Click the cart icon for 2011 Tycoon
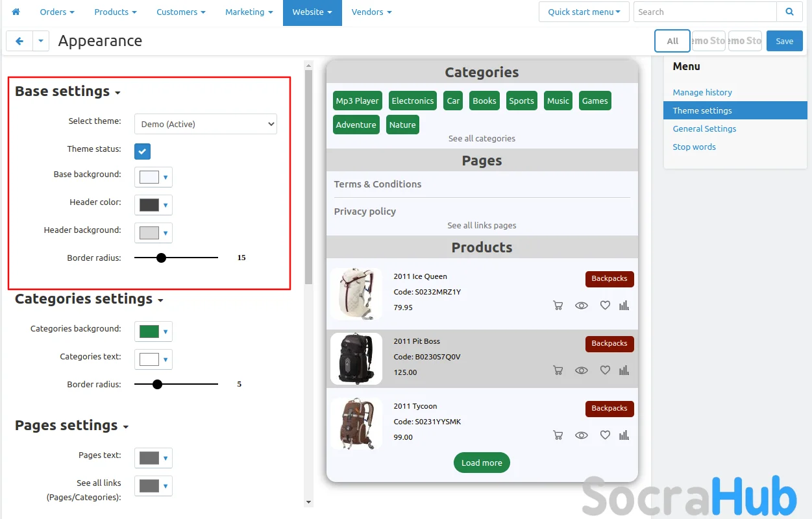The width and height of the screenshot is (812, 519). tap(558, 435)
